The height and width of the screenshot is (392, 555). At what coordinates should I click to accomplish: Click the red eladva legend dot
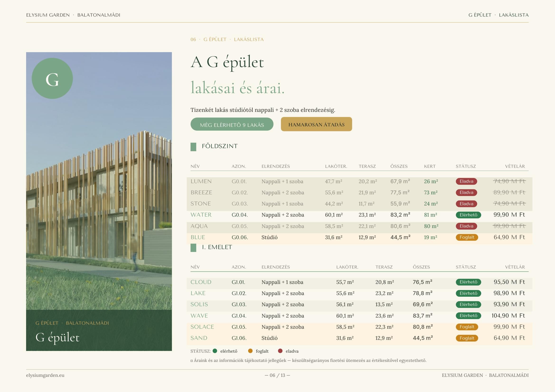tap(280, 351)
